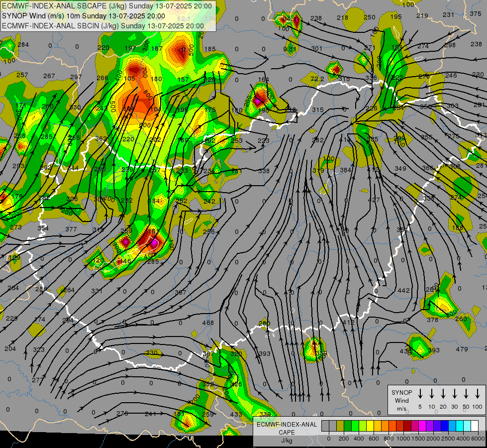Viewport: 487px width, 448px height.
Task: Click the 2500 tick label in CAPE legend
Action: click(448, 439)
